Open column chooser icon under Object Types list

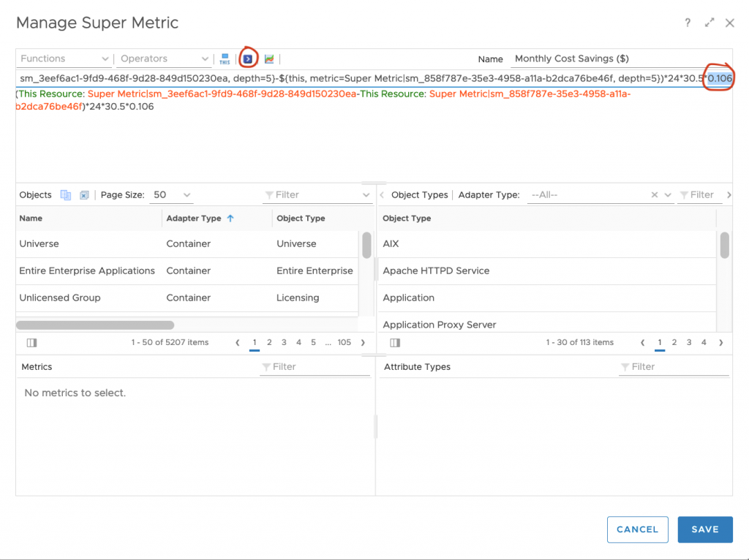click(395, 343)
